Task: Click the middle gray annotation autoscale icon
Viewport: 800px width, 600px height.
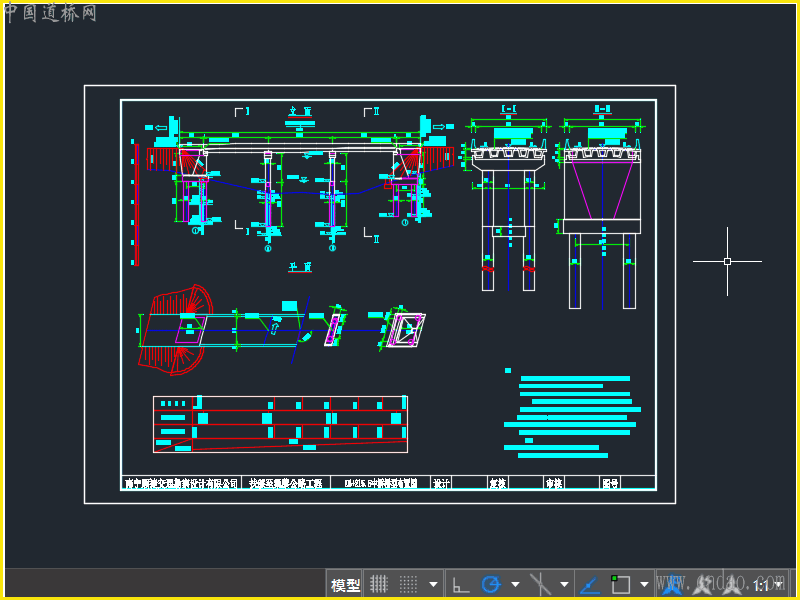Action: point(704,584)
